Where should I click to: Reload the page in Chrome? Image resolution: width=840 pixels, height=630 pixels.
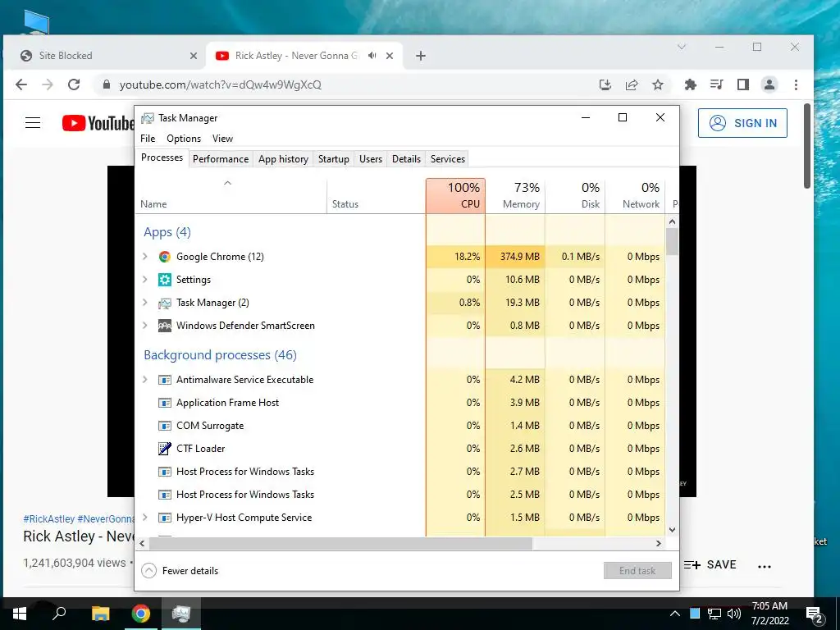pyautogui.click(x=74, y=84)
